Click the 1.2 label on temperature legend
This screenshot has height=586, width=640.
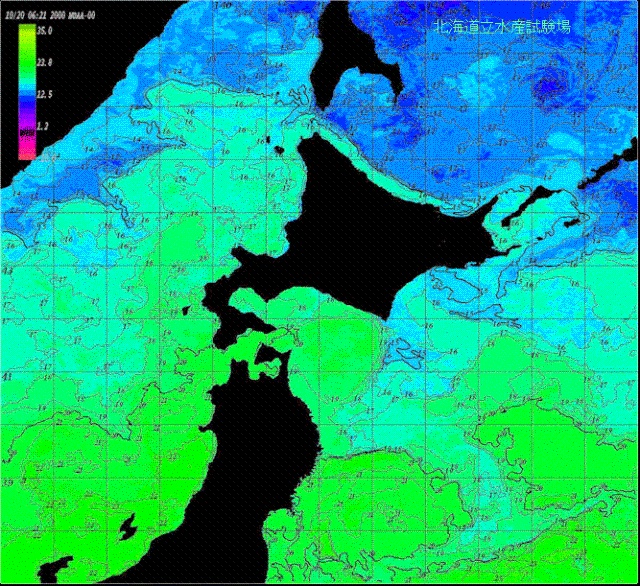[43, 127]
